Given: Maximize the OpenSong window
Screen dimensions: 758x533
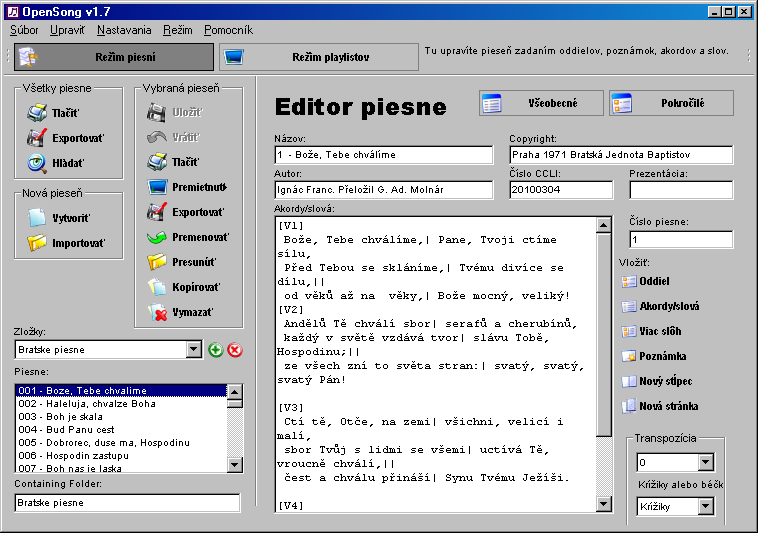Looking at the screenshot, I should click(729, 12).
